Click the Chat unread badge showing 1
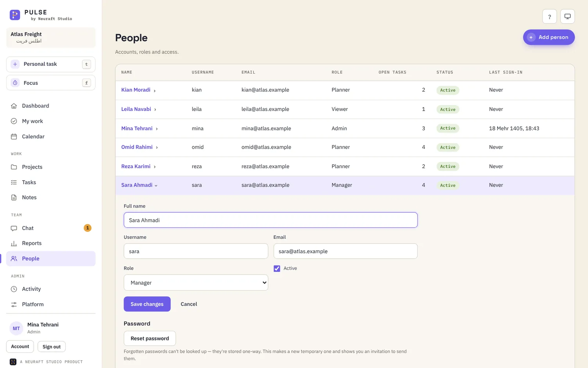 tap(87, 228)
